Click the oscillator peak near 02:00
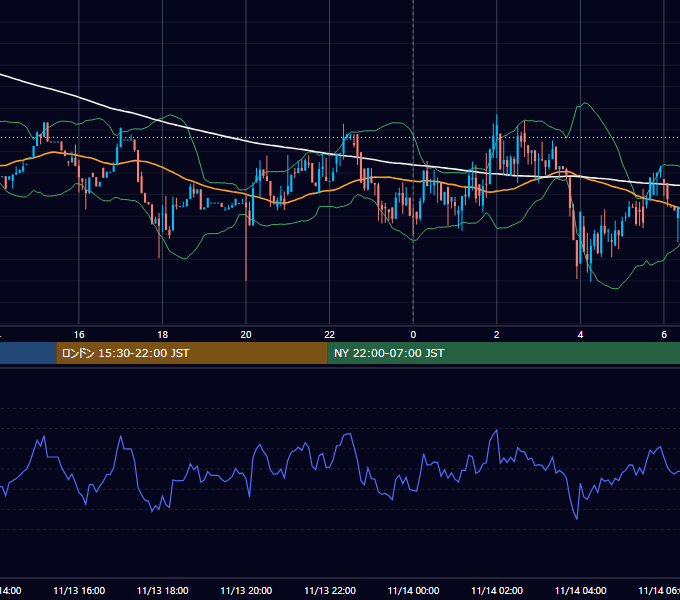Screen dimensions: 680x600 click(497, 430)
